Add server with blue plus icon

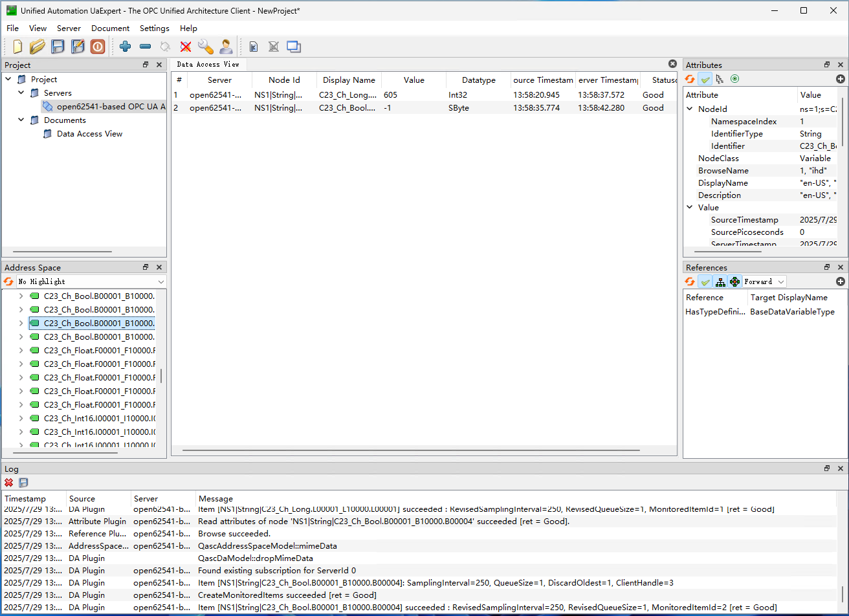126,47
